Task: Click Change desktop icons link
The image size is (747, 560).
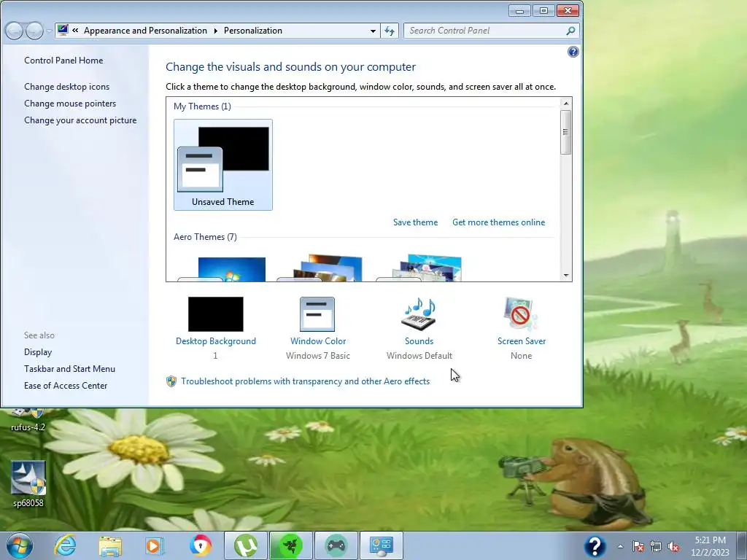Action: (66, 87)
